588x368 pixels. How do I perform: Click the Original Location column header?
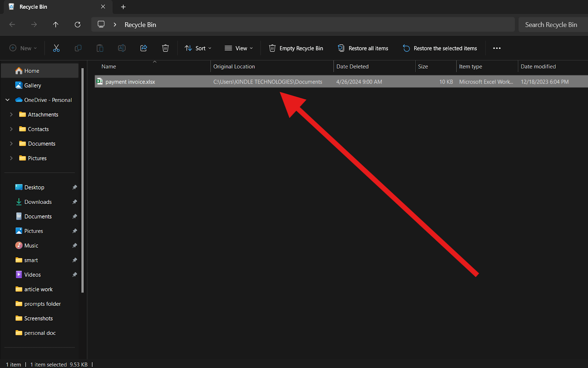(x=234, y=67)
